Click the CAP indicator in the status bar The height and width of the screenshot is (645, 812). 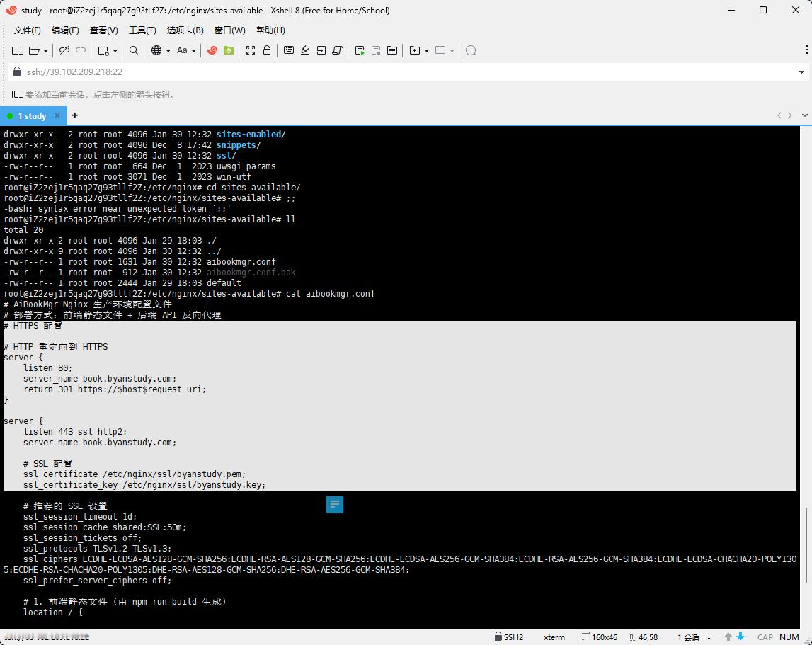click(765, 637)
